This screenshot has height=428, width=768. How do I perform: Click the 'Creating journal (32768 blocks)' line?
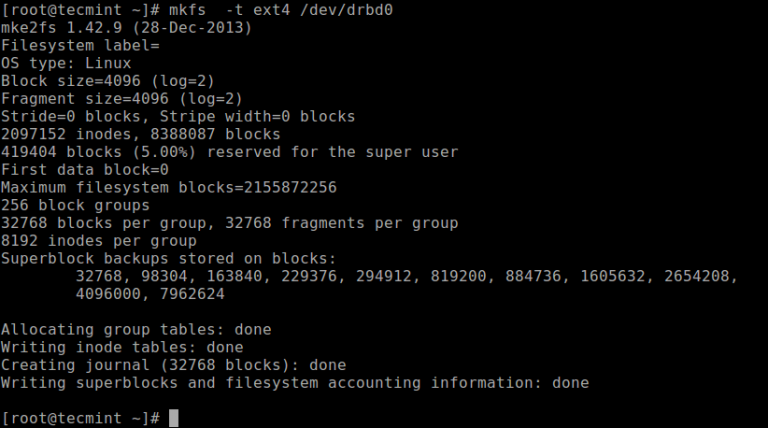pos(173,365)
